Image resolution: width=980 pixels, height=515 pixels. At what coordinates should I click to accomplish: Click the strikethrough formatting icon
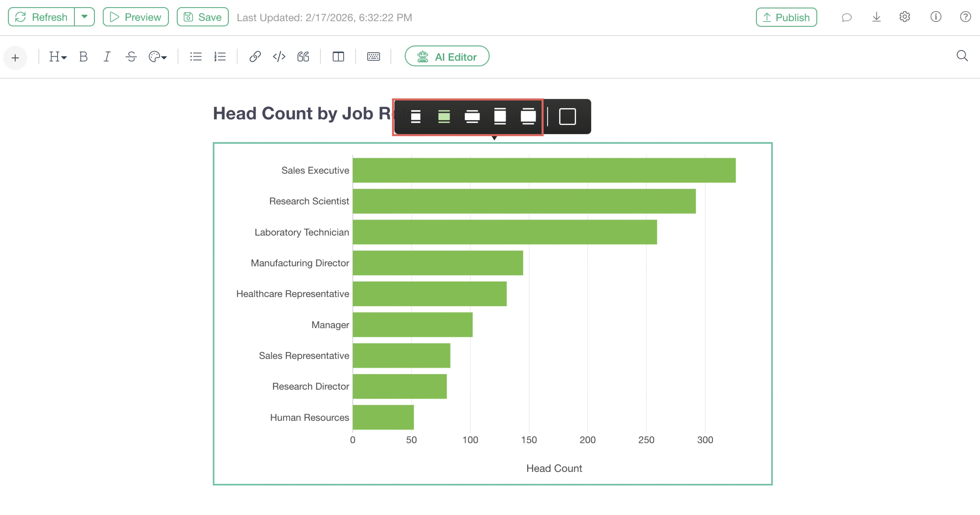131,57
